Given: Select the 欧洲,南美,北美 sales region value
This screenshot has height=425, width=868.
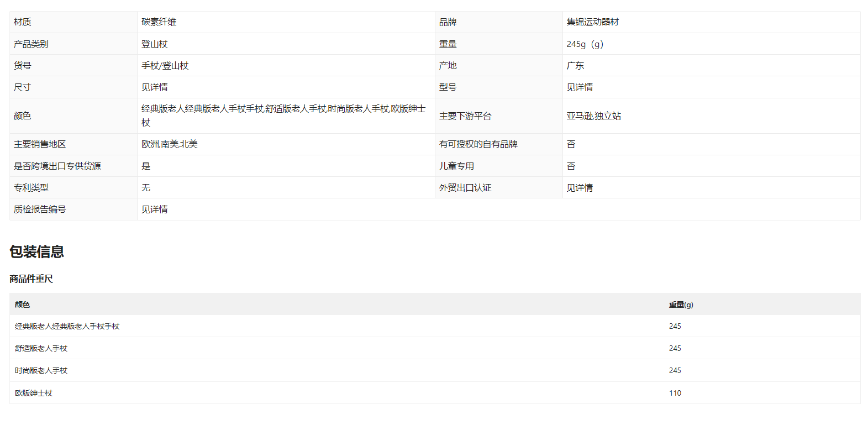Looking at the screenshot, I should [x=169, y=144].
